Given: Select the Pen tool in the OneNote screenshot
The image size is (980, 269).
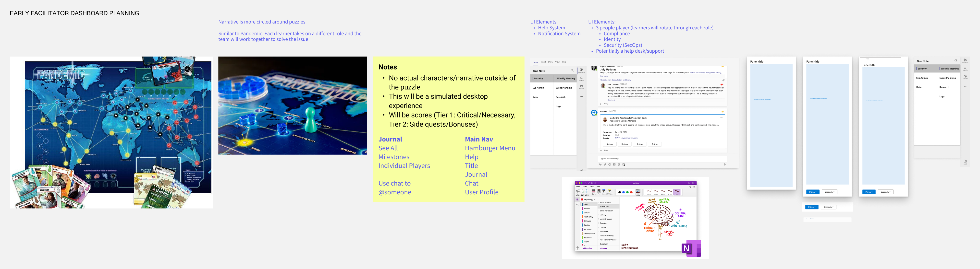Looking at the screenshot, I should coord(599,192).
